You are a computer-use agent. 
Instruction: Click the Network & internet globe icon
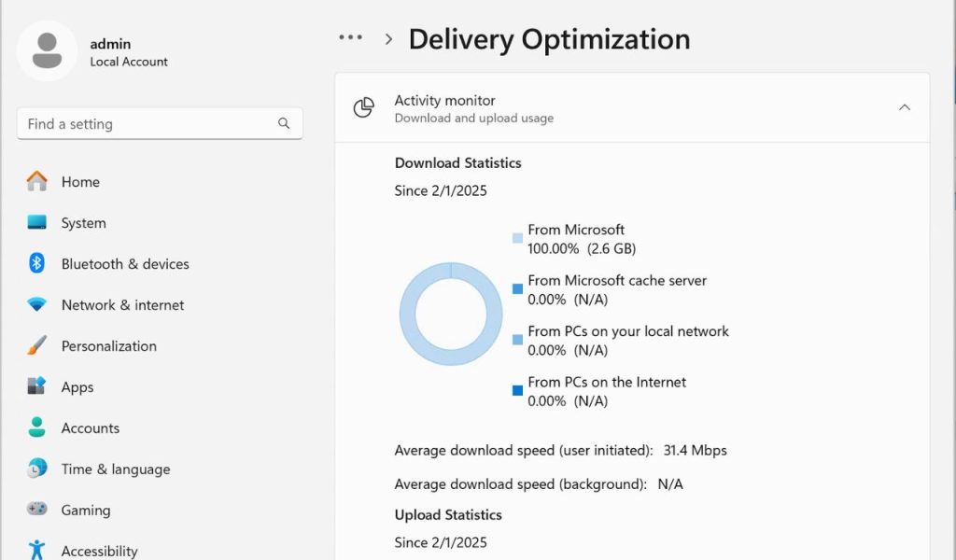[35, 305]
